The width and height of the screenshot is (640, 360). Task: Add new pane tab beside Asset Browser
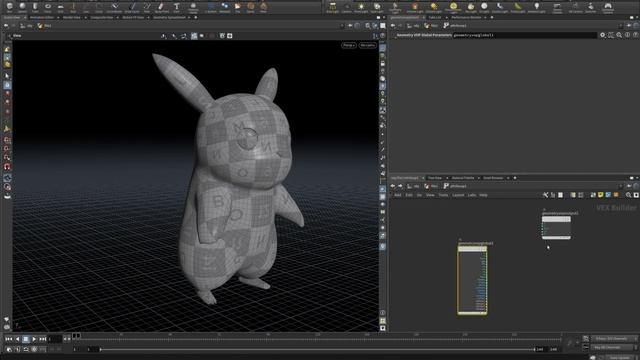click(x=515, y=178)
